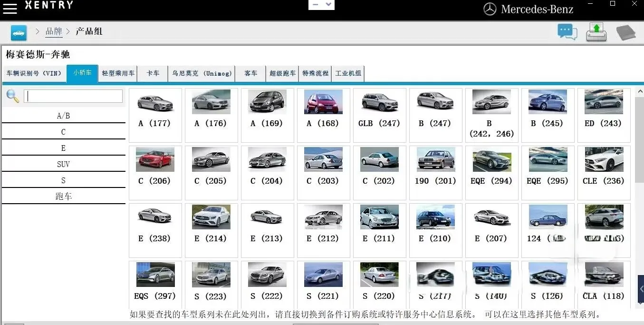Select the E (214) model tile
This screenshot has height=325, width=644.
coord(211,230)
